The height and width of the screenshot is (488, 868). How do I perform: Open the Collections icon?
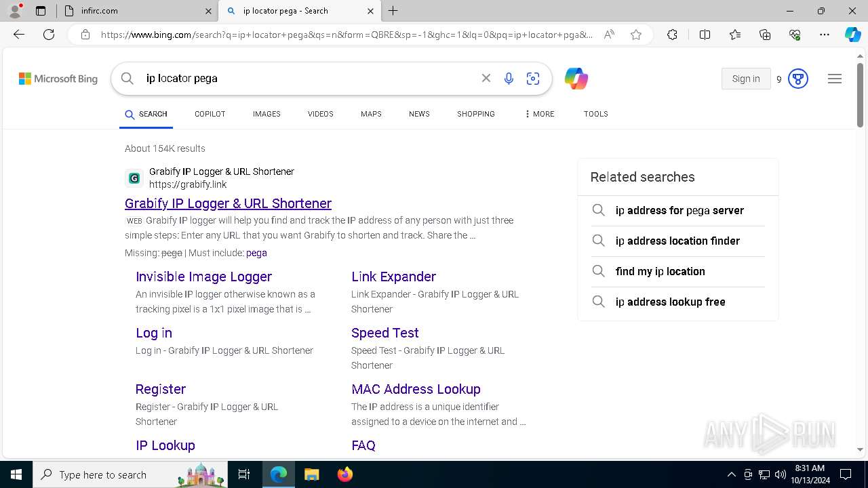point(765,35)
